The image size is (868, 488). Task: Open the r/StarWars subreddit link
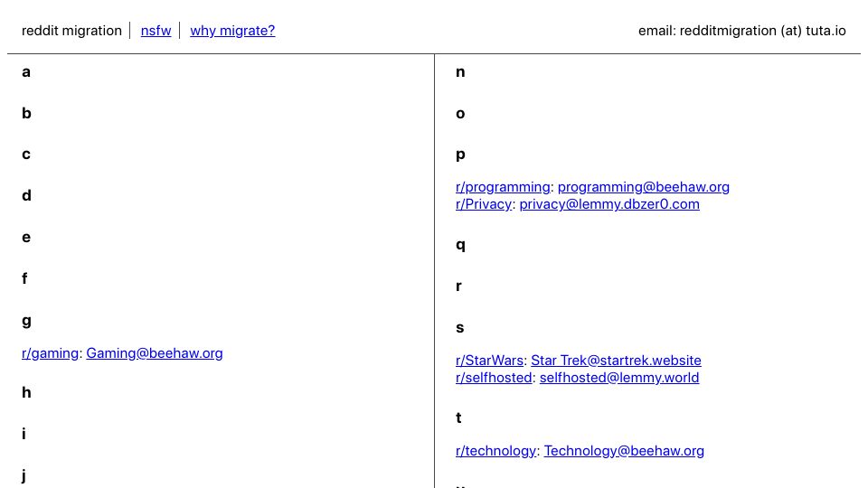[x=489, y=361]
